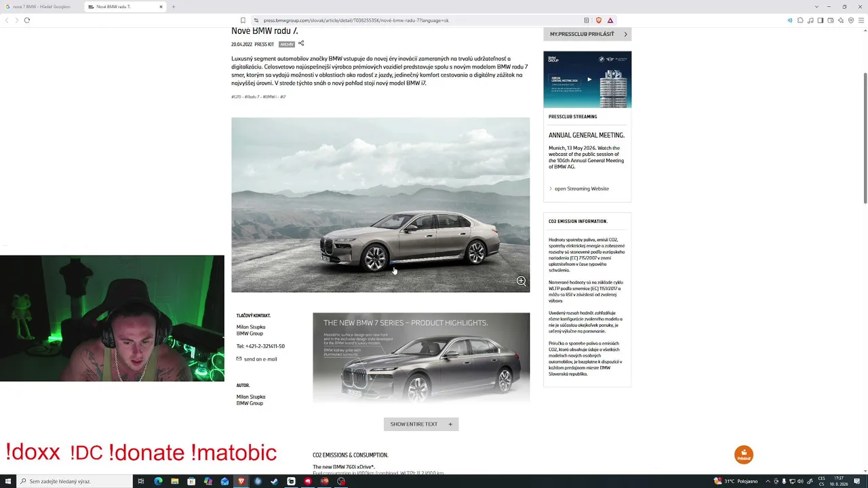Click the 'CO2 EMISSIONS & CONSUMPTION.' heading
868x488 pixels.
pyautogui.click(x=351, y=455)
